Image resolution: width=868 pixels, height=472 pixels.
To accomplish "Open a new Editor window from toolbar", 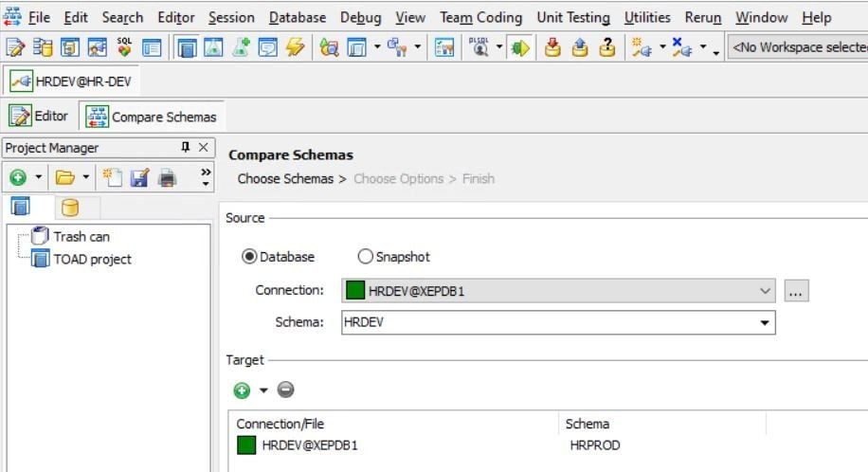I will tap(15, 47).
